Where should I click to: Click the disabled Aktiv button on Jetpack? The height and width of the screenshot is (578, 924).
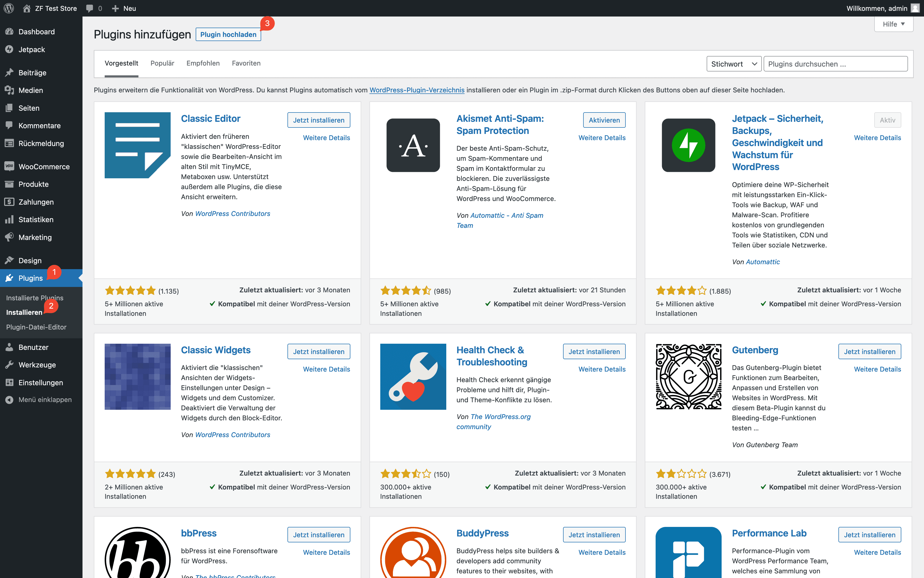pyautogui.click(x=887, y=120)
